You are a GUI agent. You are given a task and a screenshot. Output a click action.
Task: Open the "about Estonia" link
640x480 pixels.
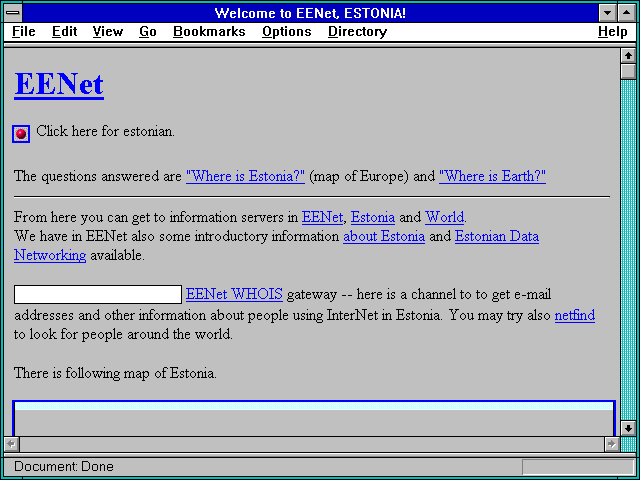(384, 236)
